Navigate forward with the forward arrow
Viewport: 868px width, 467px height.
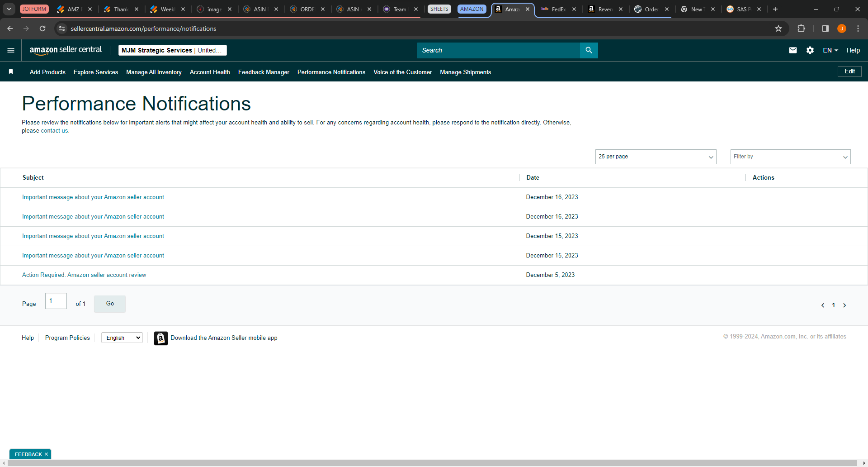26,29
